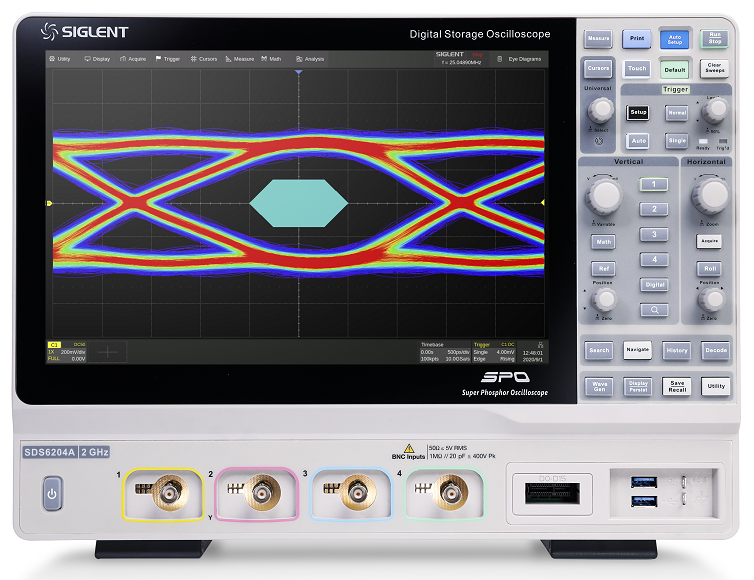Push the Print panel button
Screen dimensions: 754x580
pos(637,38)
